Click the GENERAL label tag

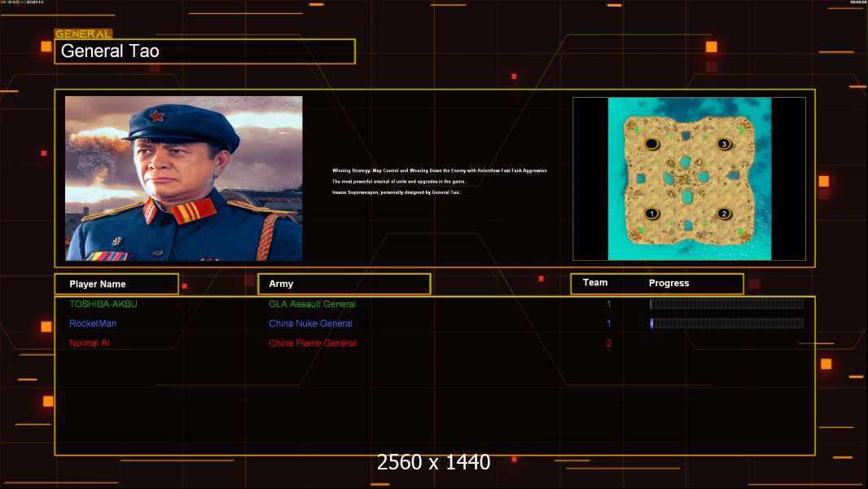[x=84, y=33]
